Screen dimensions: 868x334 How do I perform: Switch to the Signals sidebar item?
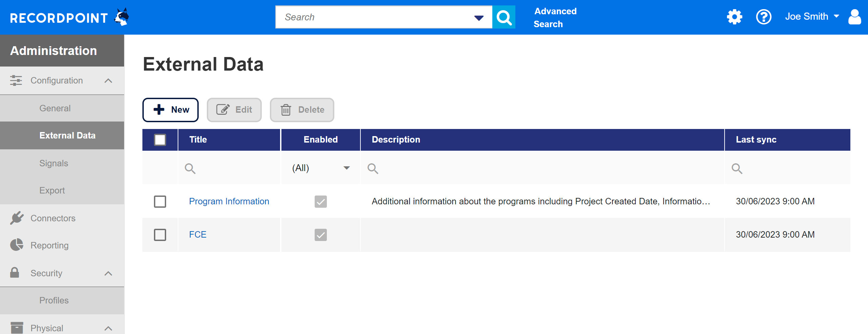[x=54, y=163]
